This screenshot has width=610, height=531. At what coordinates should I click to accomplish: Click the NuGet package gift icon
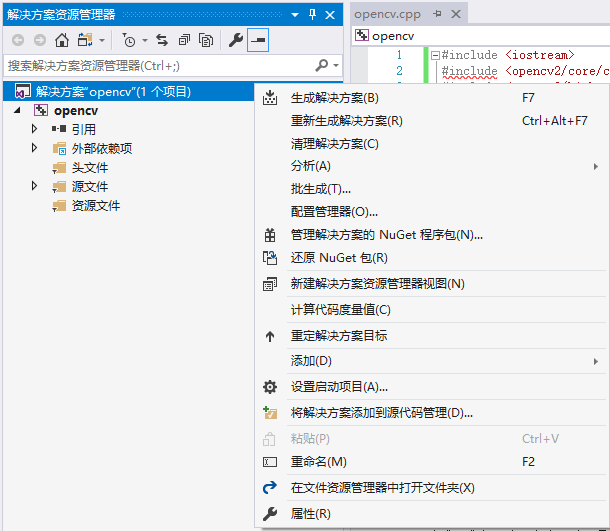coord(270,235)
